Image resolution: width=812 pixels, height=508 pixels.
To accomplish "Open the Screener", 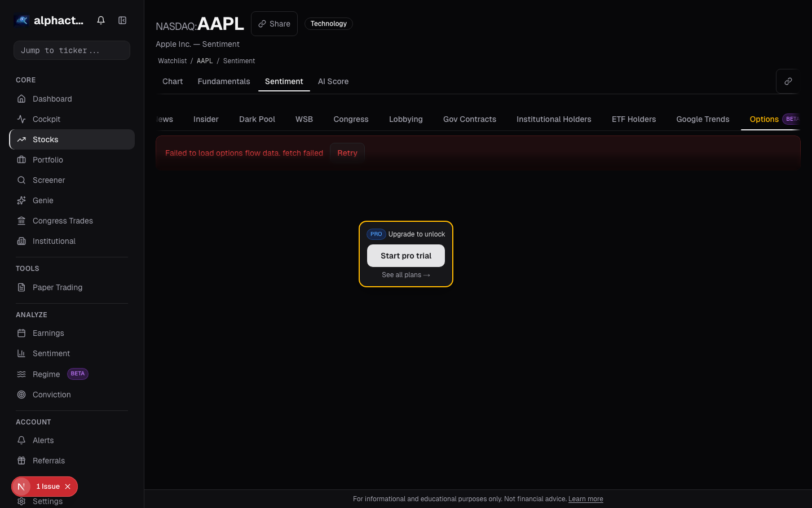I will click(x=48, y=180).
